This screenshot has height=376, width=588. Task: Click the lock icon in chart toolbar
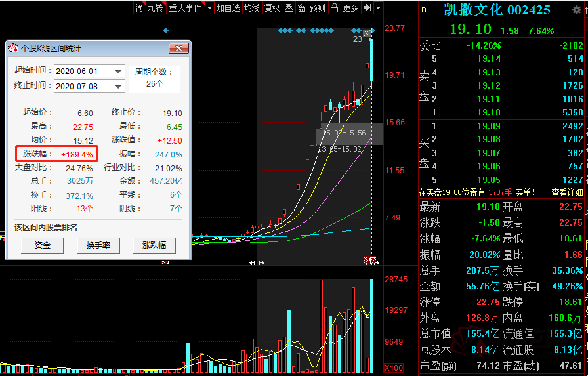tap(334, 8)
